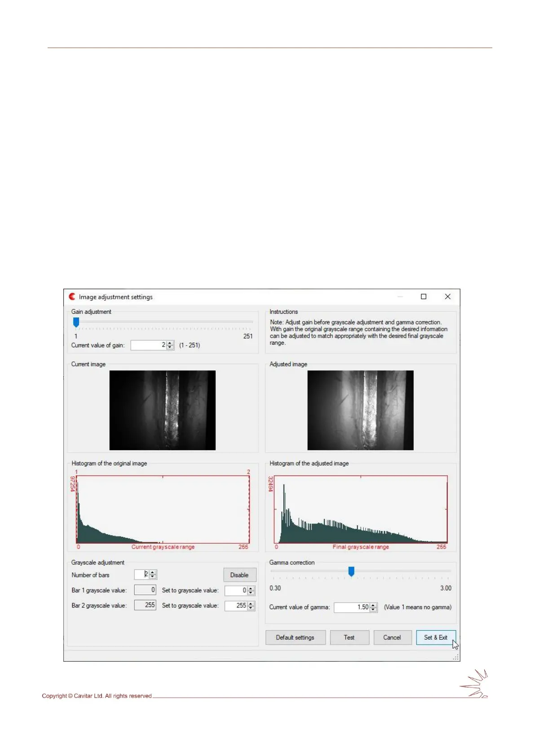
Task: Click the gamma correction slider handle
Action: [351, 571]
